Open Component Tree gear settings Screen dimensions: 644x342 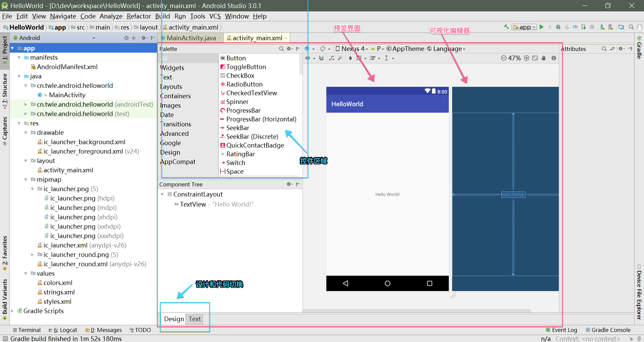[289, 184]
